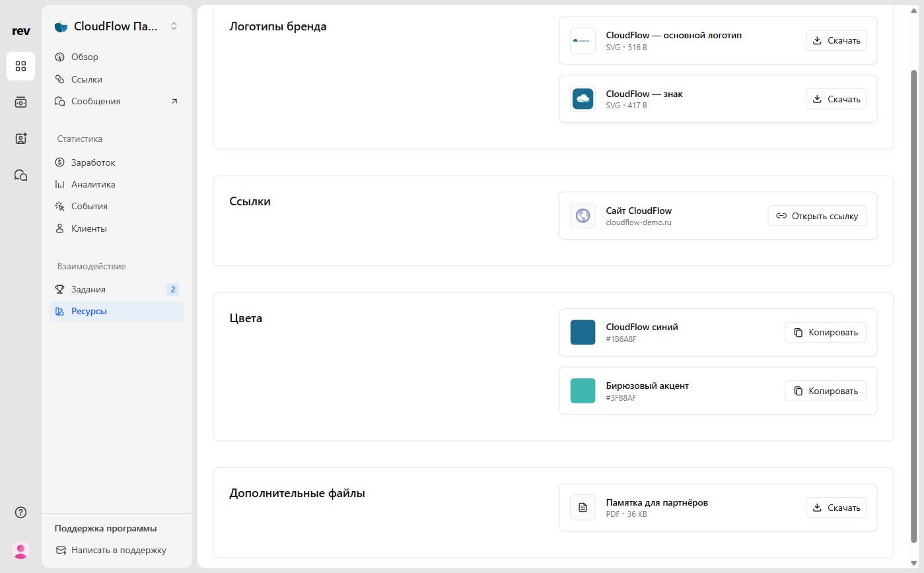Click the CloudFlow знак cloud thumbnail
The width and height of the screenshot is (924, 573).
[583, 99]
